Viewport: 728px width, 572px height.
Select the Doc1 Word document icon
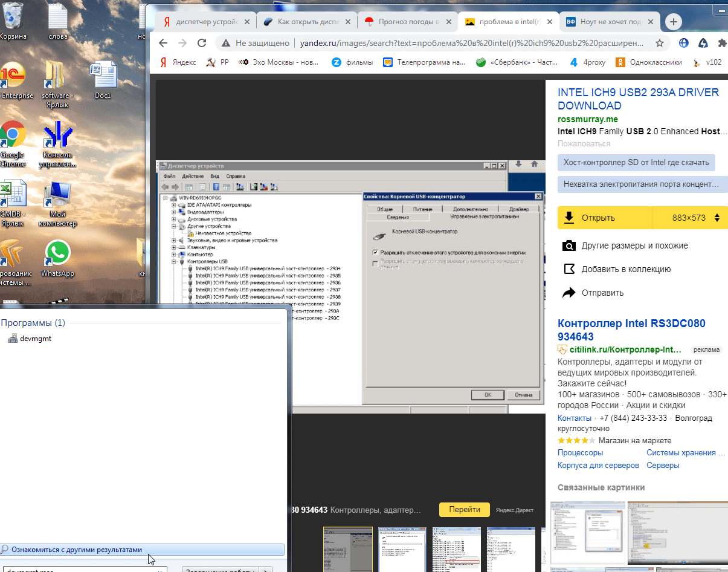(x=103, y=82)
